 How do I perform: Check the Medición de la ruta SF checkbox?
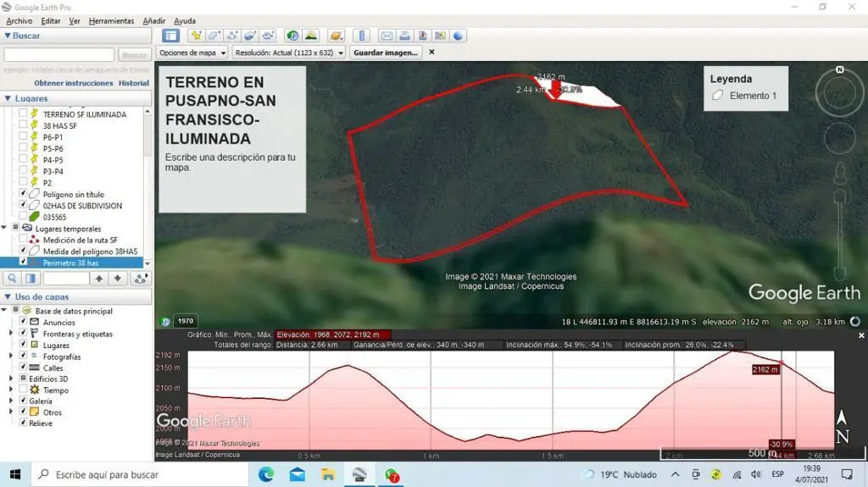point(23,240)
